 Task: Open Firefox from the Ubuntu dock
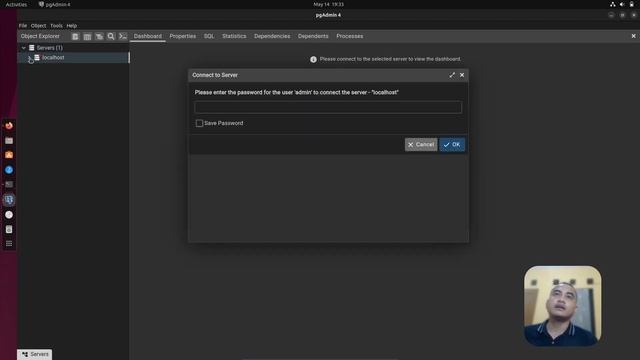click(x=9, y=126)
